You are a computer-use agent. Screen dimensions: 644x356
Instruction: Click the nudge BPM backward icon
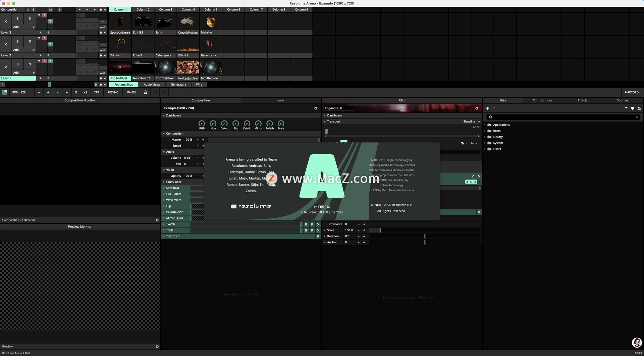(x=57, y=92)
